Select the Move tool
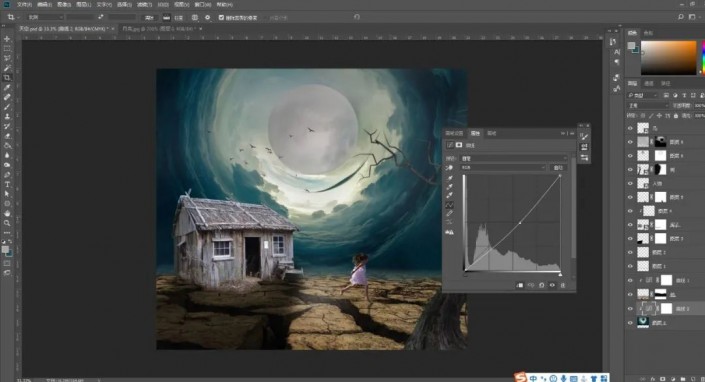The width and height of the screenshot is (705, 382). pyautogui.click(x=7, y=39)
